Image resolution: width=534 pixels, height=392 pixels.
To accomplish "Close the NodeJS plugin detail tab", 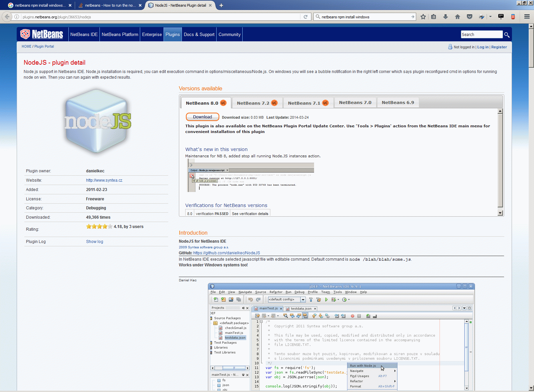I will (210, 5).
